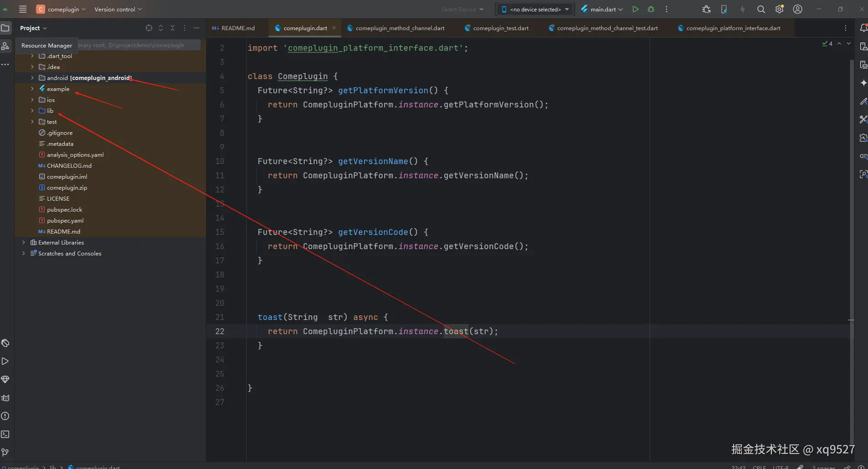Open the Git version control tool window
This screenshot has height=469, width=868.
[5, 453]
